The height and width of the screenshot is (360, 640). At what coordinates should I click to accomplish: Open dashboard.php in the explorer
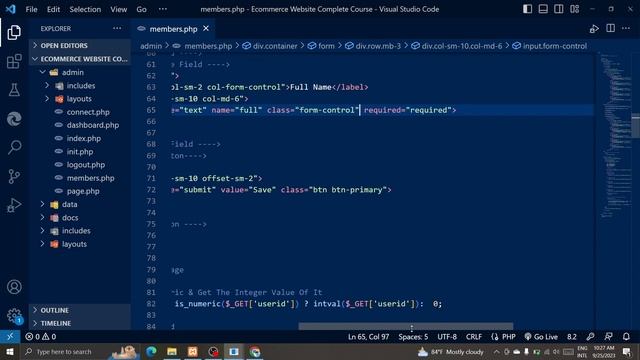[x=93, y=125]
